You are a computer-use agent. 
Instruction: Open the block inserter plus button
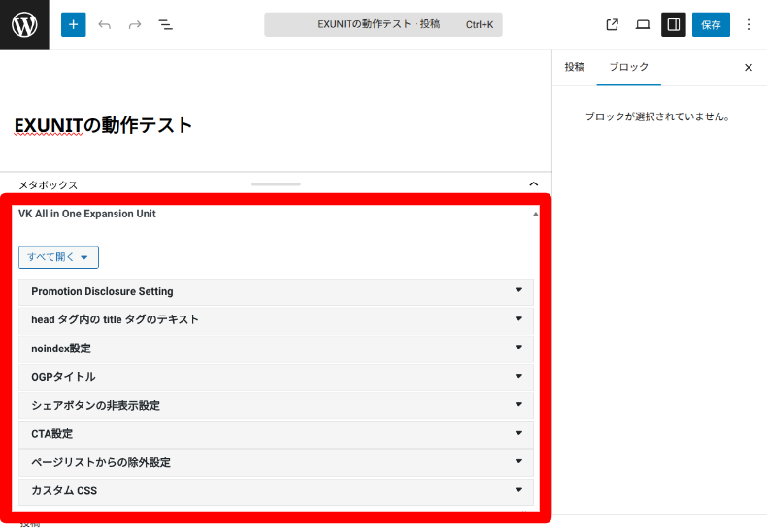74,24
